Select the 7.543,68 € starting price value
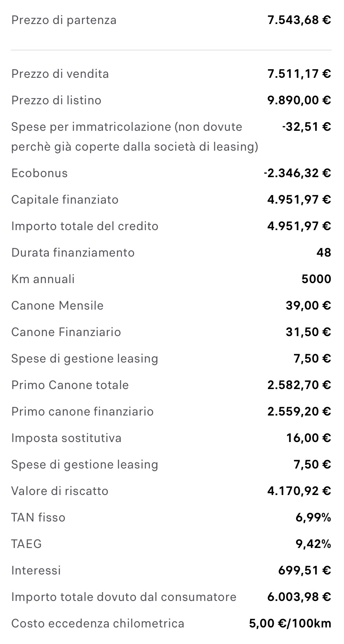 [299, 20]
